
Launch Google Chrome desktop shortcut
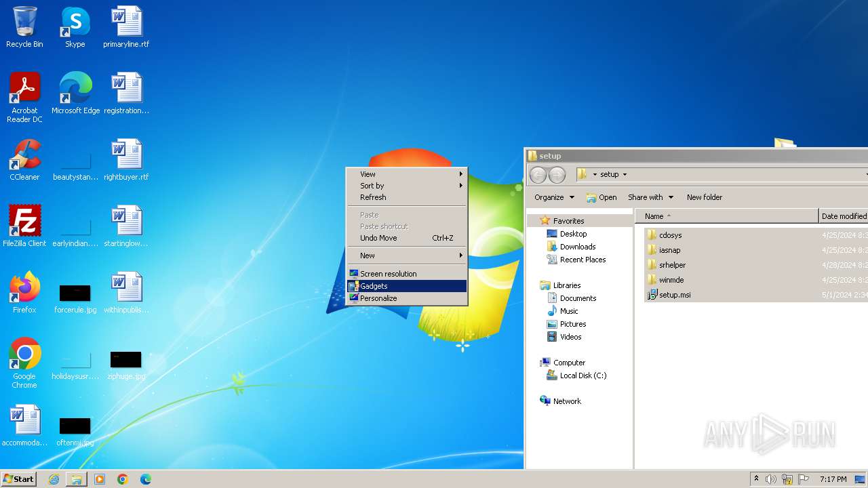24,363
